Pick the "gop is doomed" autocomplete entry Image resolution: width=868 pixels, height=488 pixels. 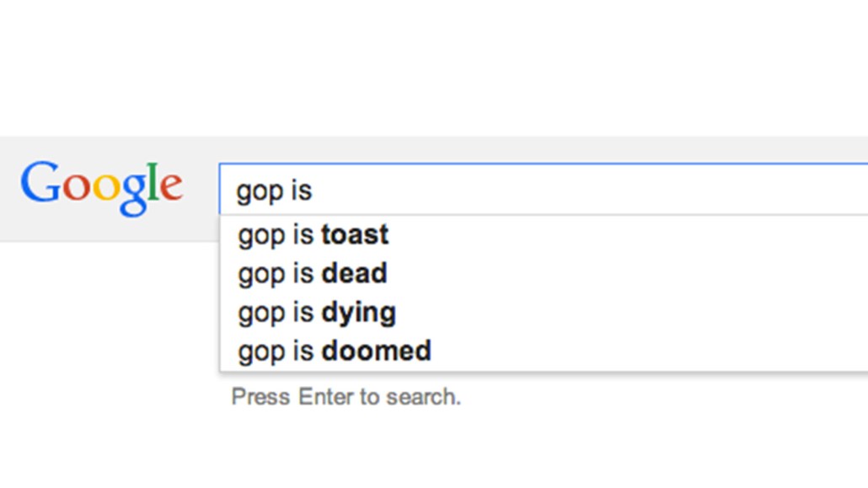click(x=335, y=351)
